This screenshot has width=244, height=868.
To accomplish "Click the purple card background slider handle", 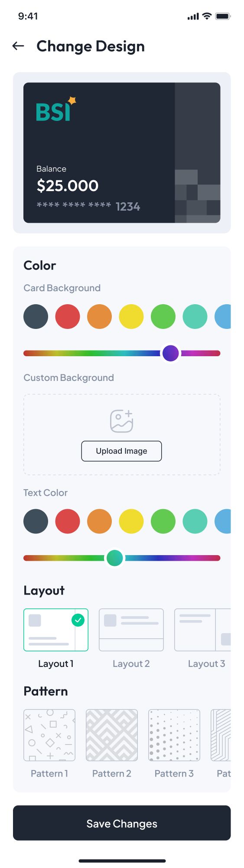I will click(171, 353).
